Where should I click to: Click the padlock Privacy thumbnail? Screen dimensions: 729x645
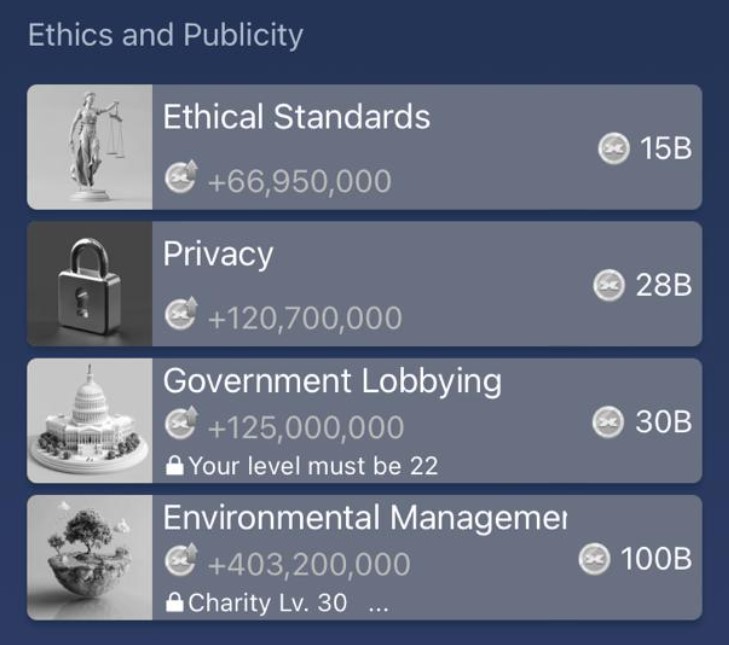90,284
